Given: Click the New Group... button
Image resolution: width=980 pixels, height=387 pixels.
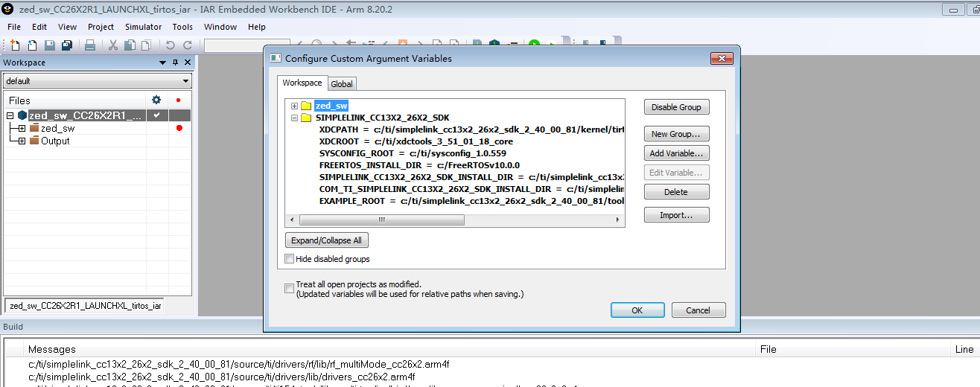Looking at the screenshot, I should coord(676,134).
